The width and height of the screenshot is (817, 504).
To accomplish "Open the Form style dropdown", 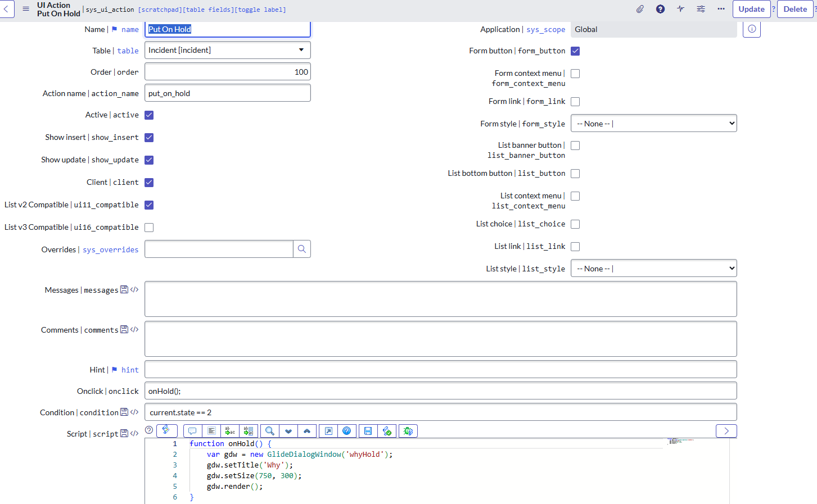I will [654, 124].
